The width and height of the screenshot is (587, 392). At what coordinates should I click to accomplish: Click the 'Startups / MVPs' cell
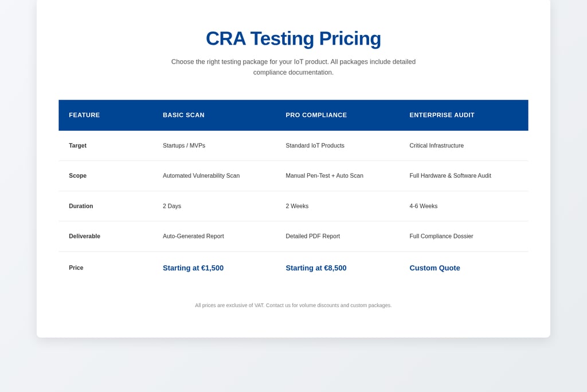pos(183,146)
